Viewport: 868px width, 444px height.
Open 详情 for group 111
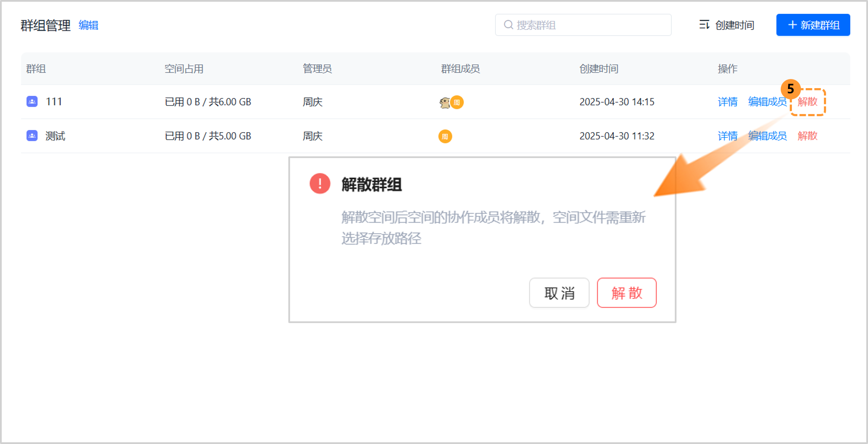[x=728, y=101]
